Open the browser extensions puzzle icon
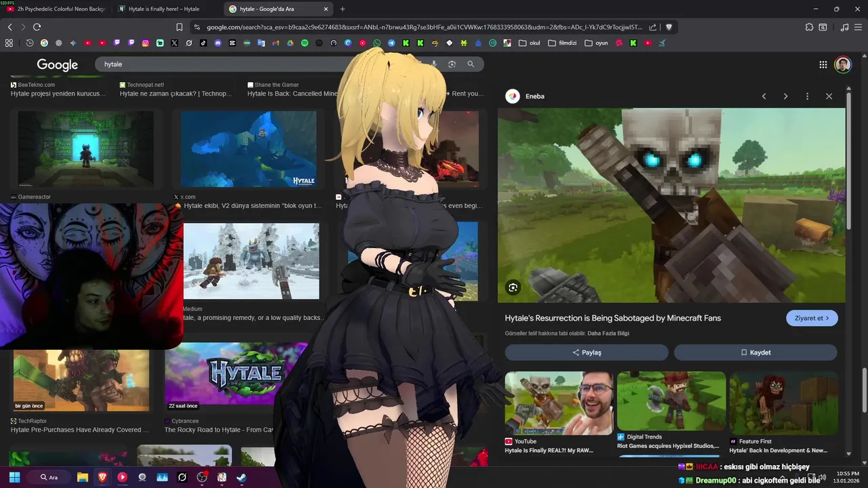The image size is (868, 488). (x=809, y=27)
